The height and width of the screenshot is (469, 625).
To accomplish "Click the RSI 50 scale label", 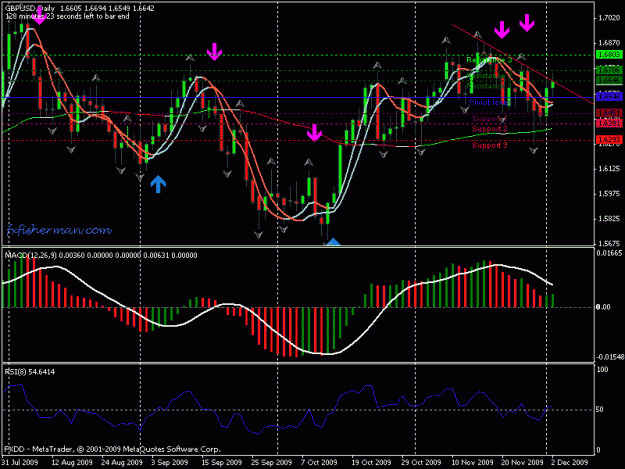I will click(600, 410).
